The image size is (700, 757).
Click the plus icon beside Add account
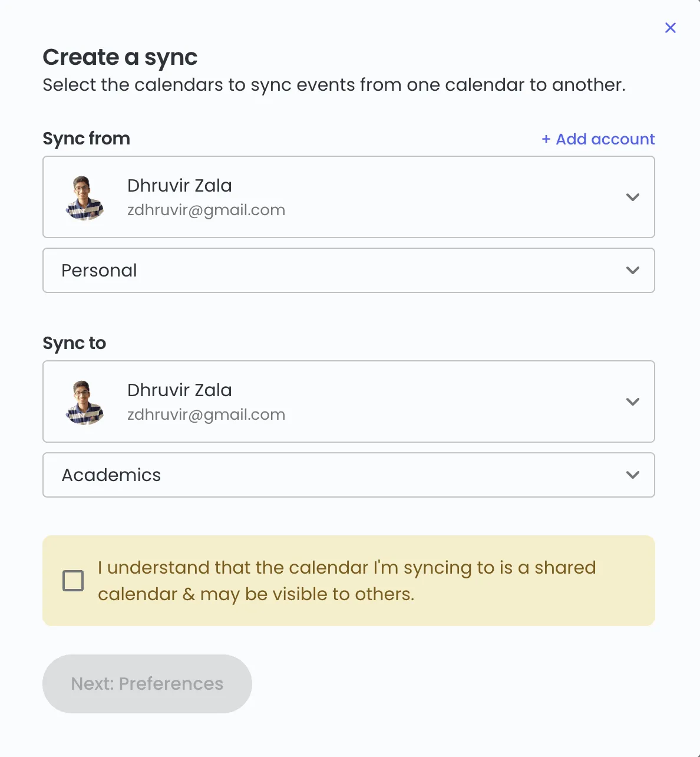coord(546,139)
